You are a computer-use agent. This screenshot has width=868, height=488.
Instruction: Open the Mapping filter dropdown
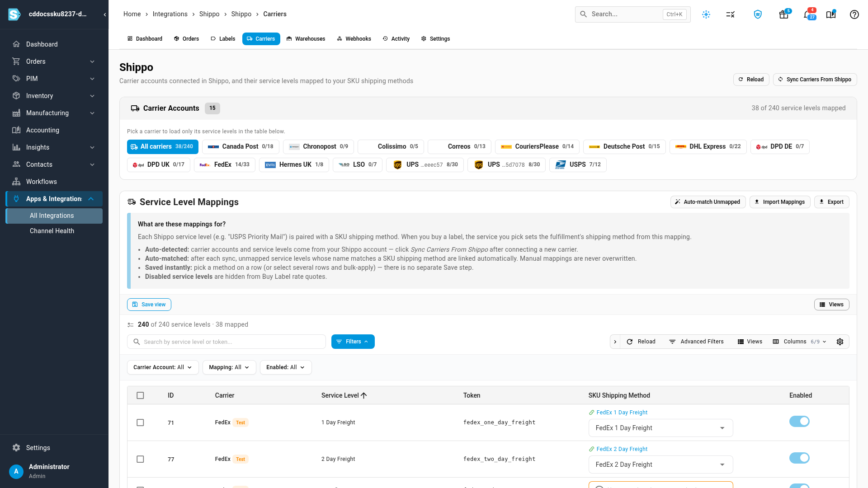point(229,367)
